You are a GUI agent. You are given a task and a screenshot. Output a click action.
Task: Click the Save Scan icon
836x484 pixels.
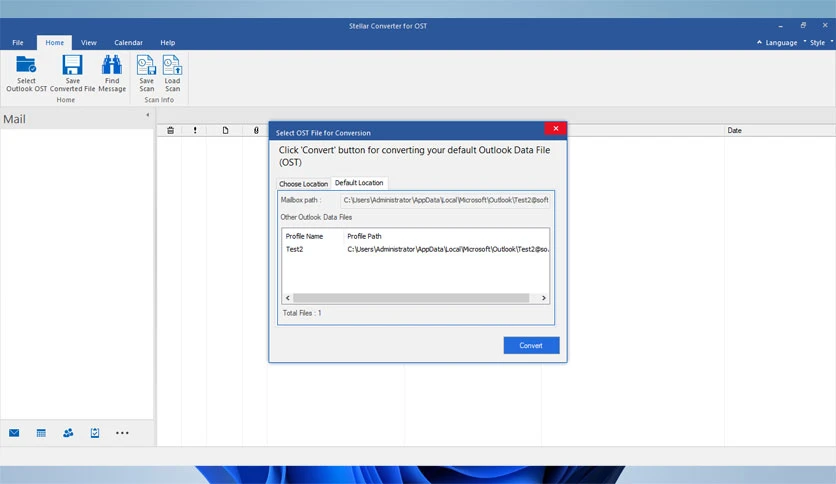(x=147, y=65)
